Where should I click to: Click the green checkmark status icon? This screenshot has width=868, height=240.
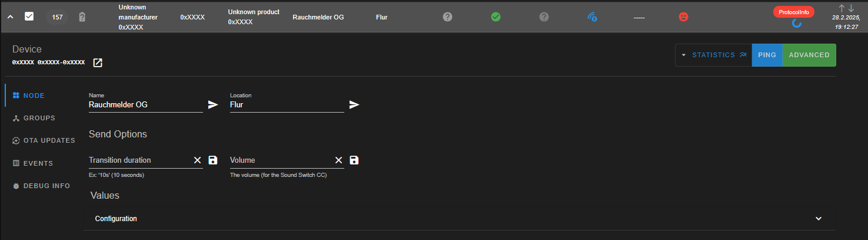(495, 17)
